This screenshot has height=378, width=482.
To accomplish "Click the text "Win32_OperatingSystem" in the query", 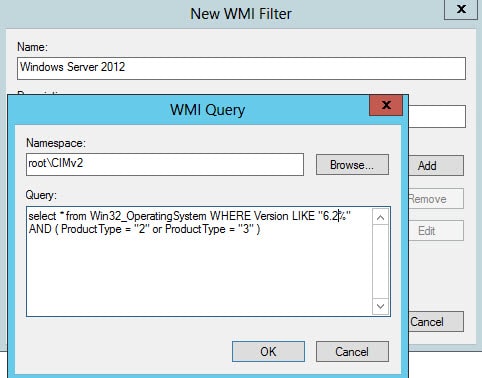I will click(x=148, y=216).
